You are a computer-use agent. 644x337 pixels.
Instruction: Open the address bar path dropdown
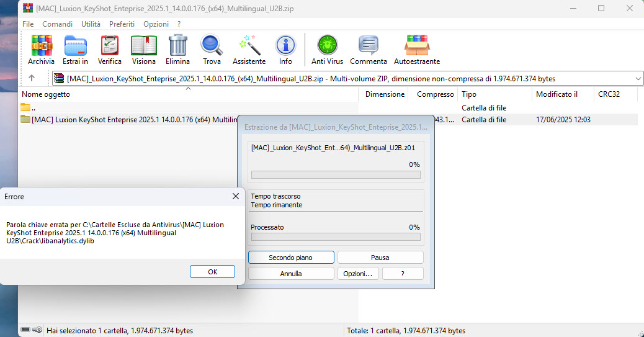point(638,78)
